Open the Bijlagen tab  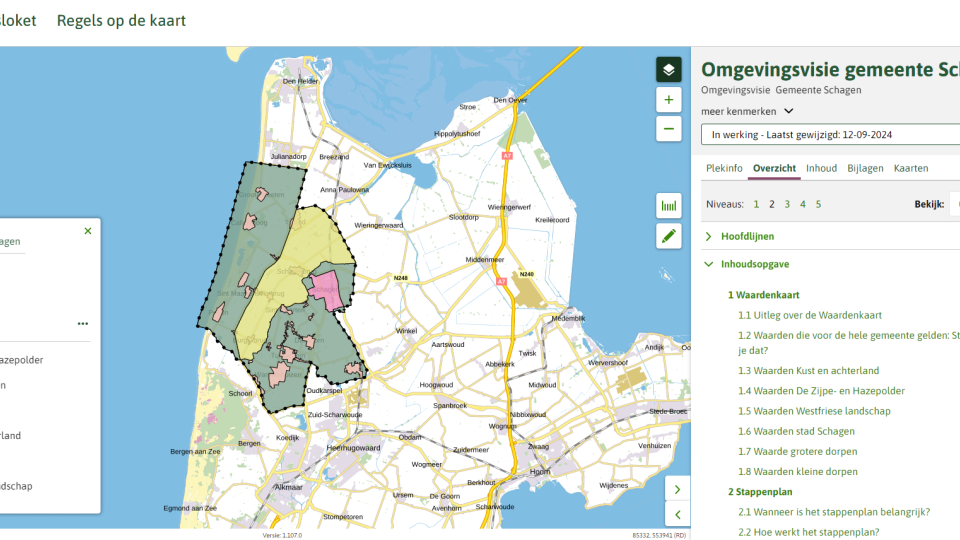coord(865,168)
